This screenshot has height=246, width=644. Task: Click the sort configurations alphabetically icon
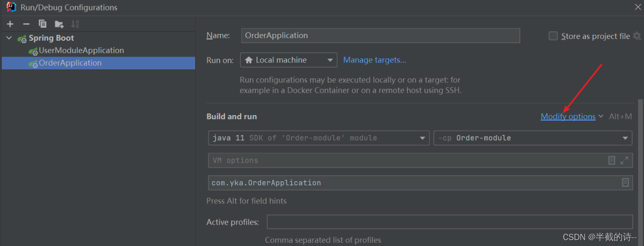(75, 24)
